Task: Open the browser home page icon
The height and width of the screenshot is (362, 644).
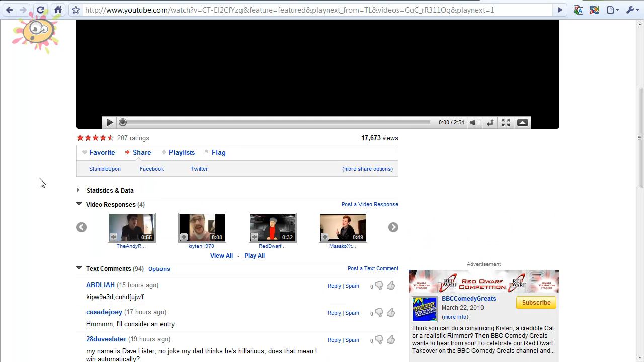Action: (58, 10)
